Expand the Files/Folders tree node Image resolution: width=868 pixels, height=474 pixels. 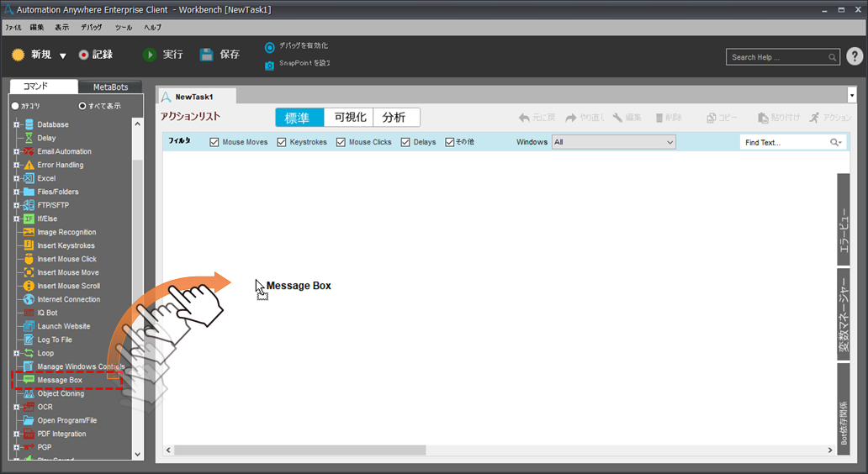pos(17,192)
